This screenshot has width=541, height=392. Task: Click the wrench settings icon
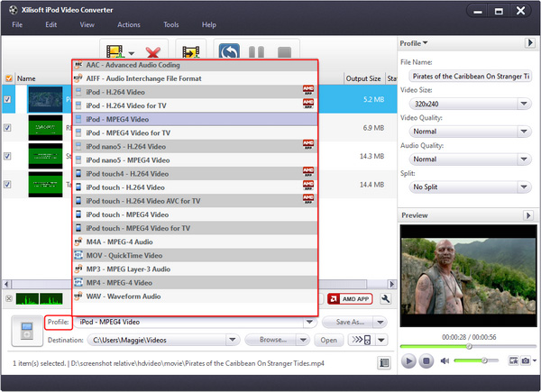tap(385, 298)
